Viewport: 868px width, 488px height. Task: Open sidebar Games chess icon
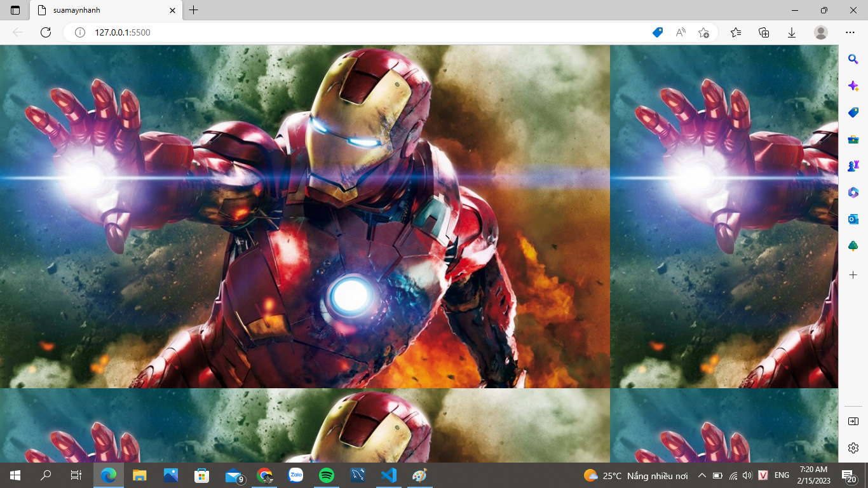(x=853, y=166)
